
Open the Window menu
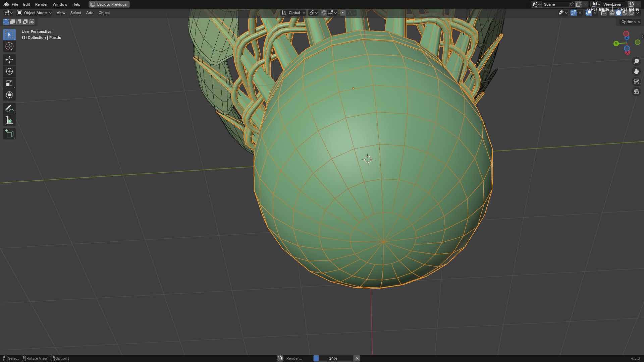(x=60, y=4)
